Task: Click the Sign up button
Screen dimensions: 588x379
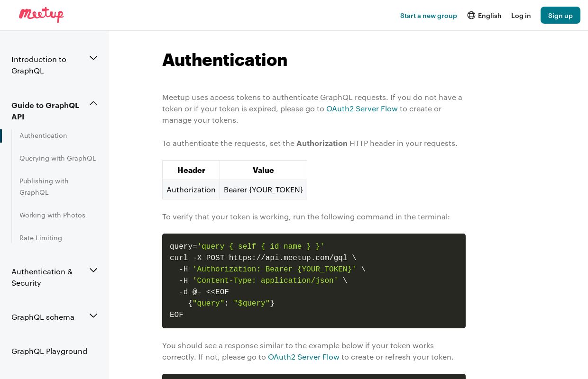Action: (x=560, y=15)
